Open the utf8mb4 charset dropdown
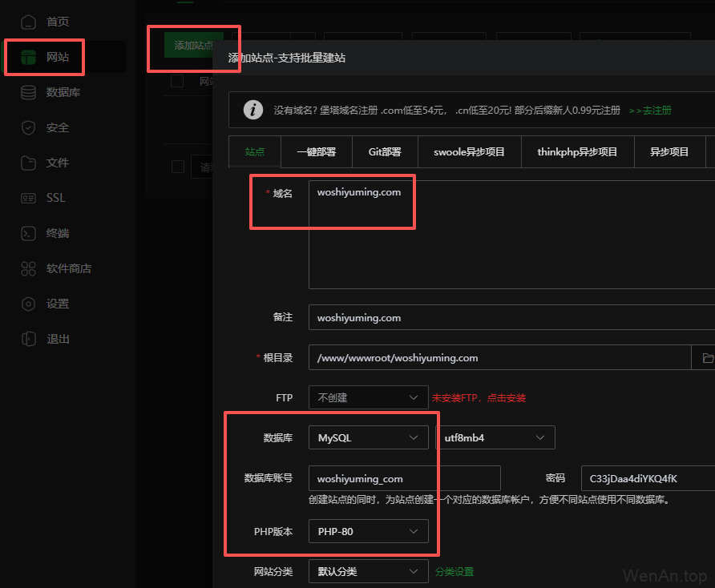This screenshot has height=588, width=715. click(x=495, y=438)
